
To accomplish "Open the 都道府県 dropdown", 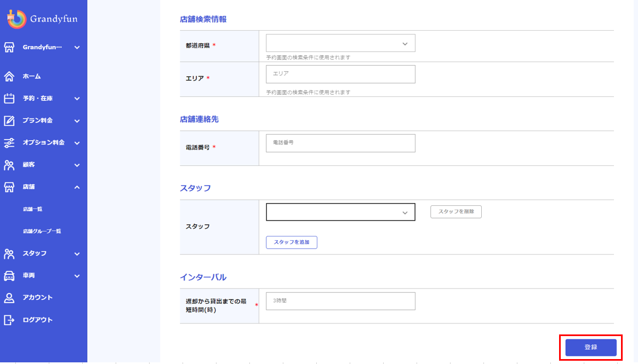I will pos(340,43).
